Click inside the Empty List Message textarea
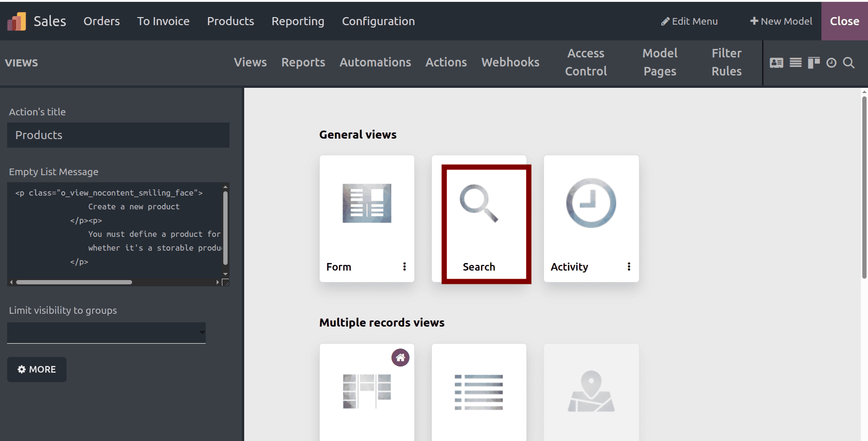868x441 pixels. point(115,231)
